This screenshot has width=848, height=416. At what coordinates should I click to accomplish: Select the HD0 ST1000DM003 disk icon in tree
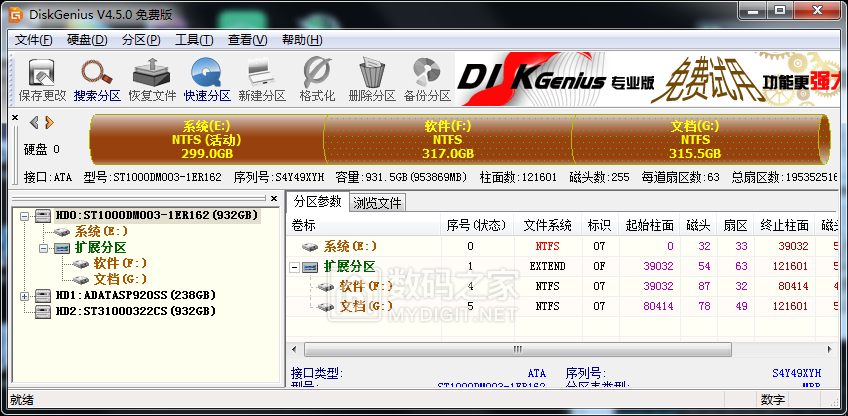43,216
